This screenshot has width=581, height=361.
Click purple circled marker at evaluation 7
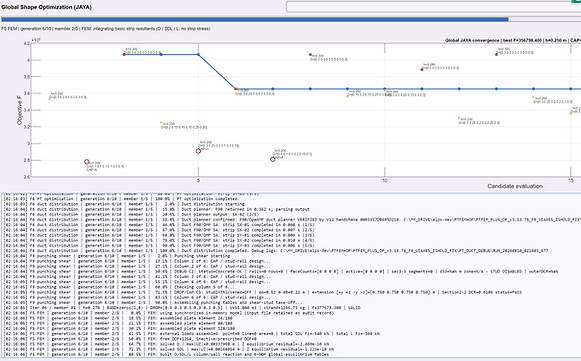click(x=273, y=159)
